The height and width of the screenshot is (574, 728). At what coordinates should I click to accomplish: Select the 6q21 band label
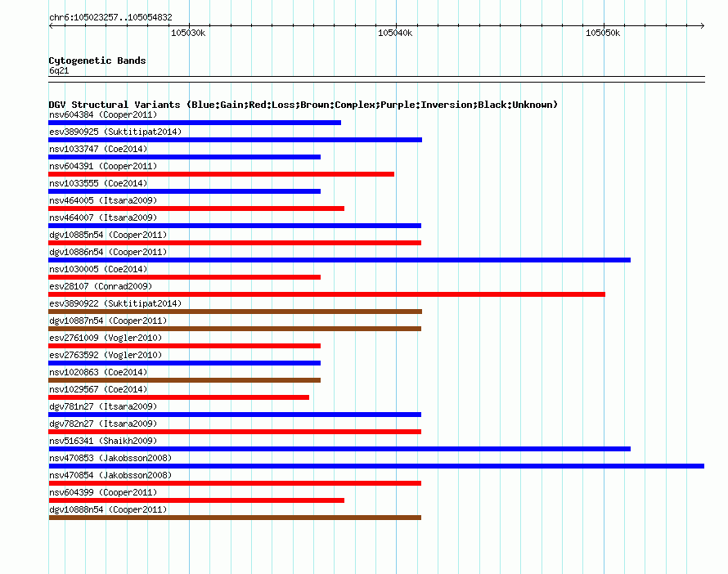59,70
